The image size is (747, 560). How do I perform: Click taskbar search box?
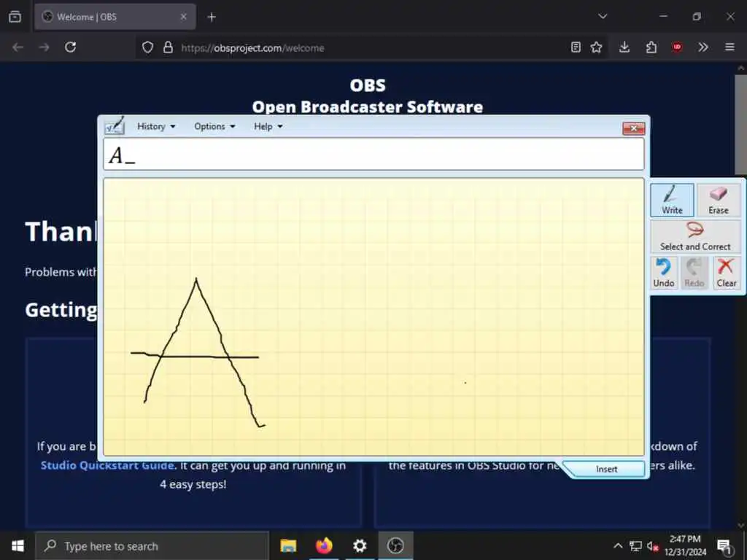coord(152,545)
